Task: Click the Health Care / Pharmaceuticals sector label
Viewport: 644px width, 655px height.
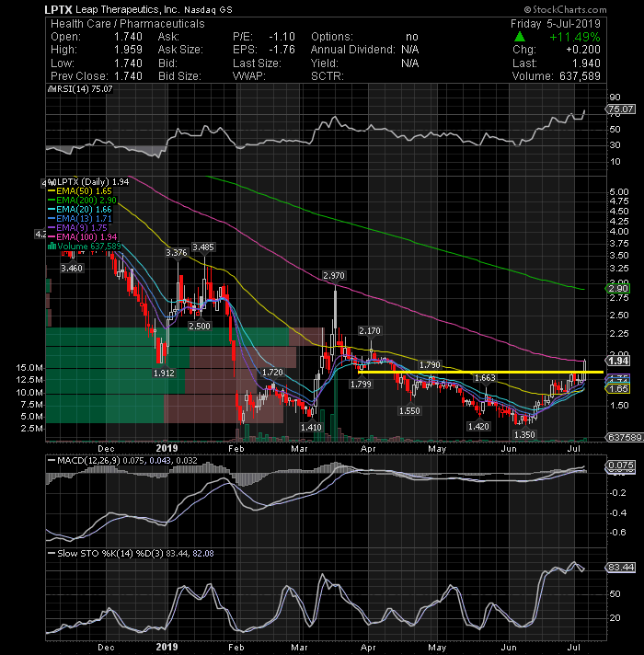Action: [128, 24]
